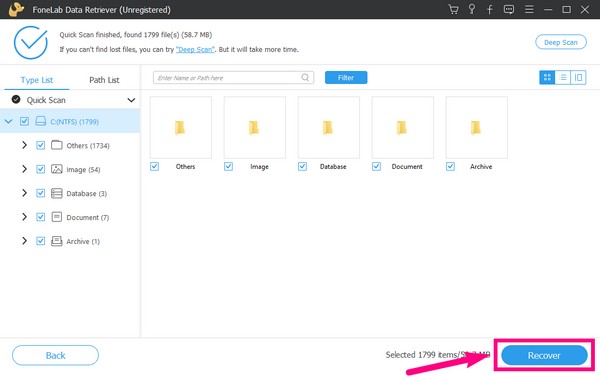
Task: Click the Filter button
Action: pos(346,78)
